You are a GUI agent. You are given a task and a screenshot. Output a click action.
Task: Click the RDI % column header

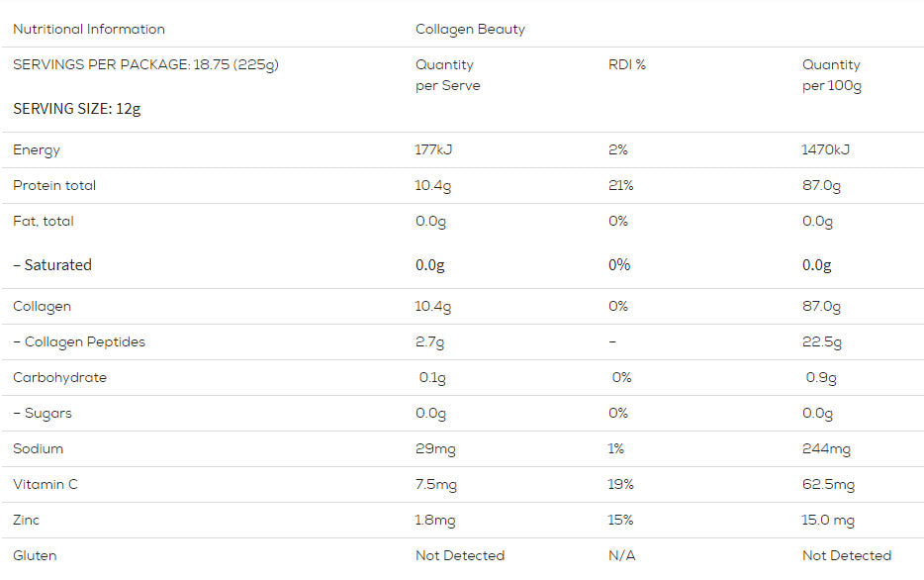coord(626,65)
